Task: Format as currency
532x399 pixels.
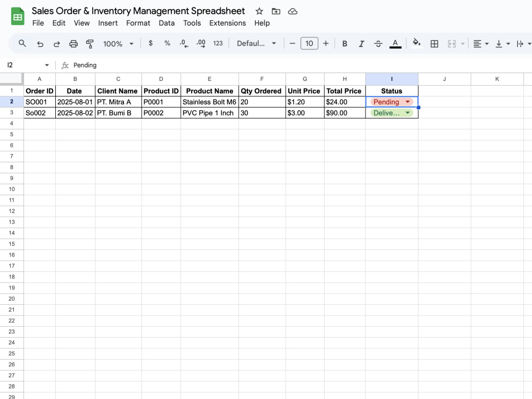Action: click(x=151, y=44)
